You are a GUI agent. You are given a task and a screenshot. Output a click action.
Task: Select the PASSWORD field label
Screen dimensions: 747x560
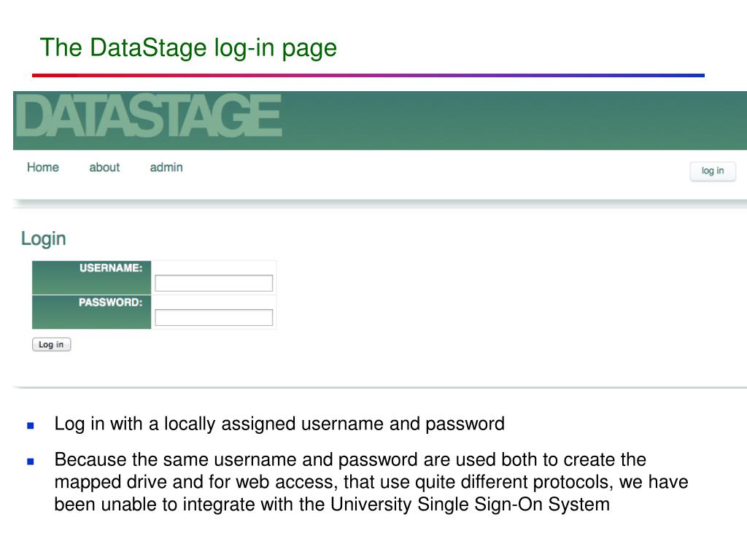pos(110,302)
